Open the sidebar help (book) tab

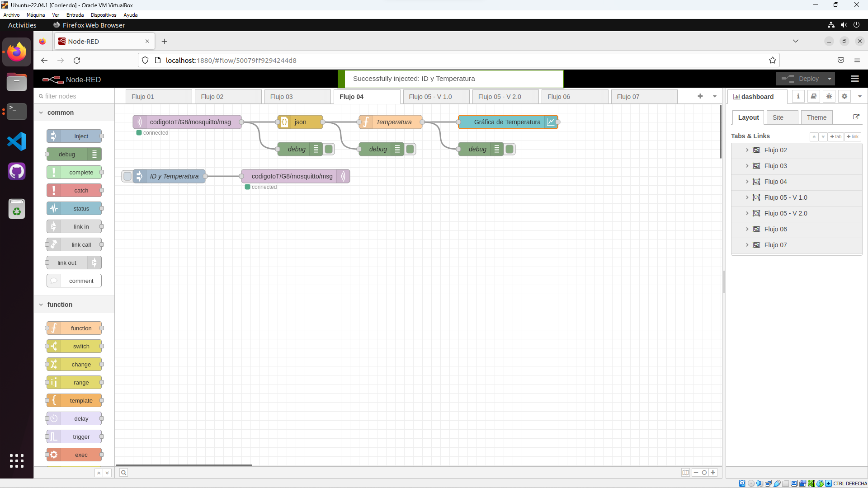[x=813, y=96]
